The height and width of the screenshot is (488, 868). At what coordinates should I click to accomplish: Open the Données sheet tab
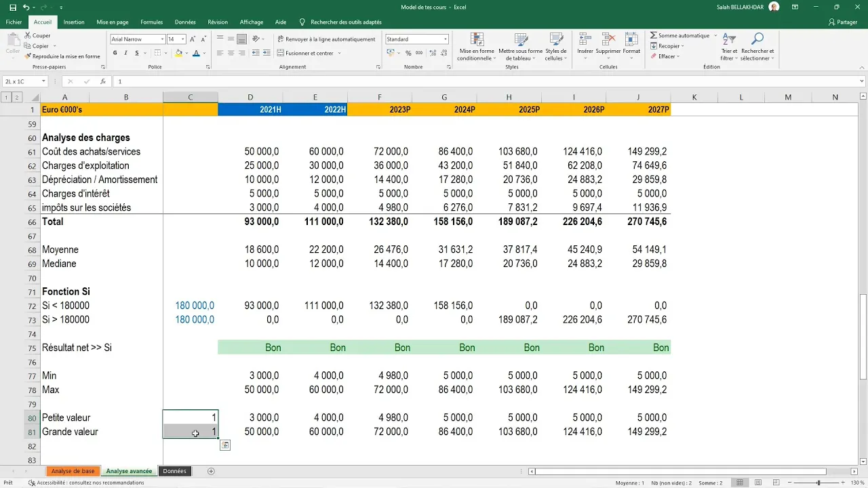(174, 471)
